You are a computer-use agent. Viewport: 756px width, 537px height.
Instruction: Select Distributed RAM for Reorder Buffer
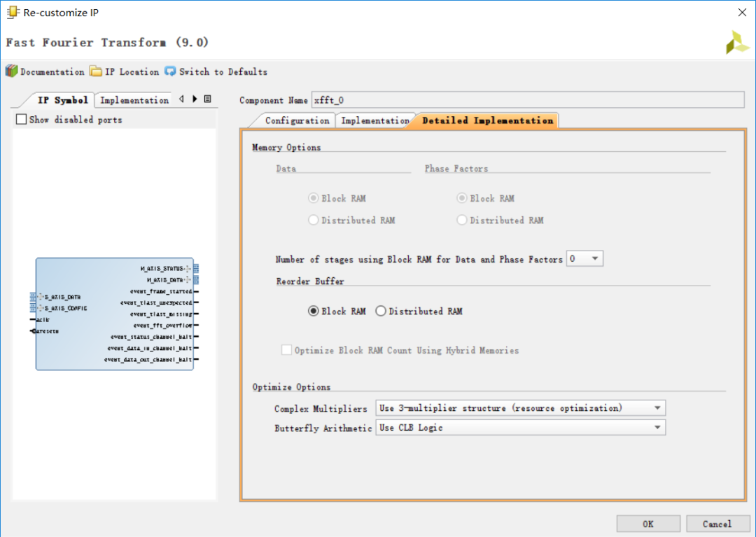(x=381, y=312)
